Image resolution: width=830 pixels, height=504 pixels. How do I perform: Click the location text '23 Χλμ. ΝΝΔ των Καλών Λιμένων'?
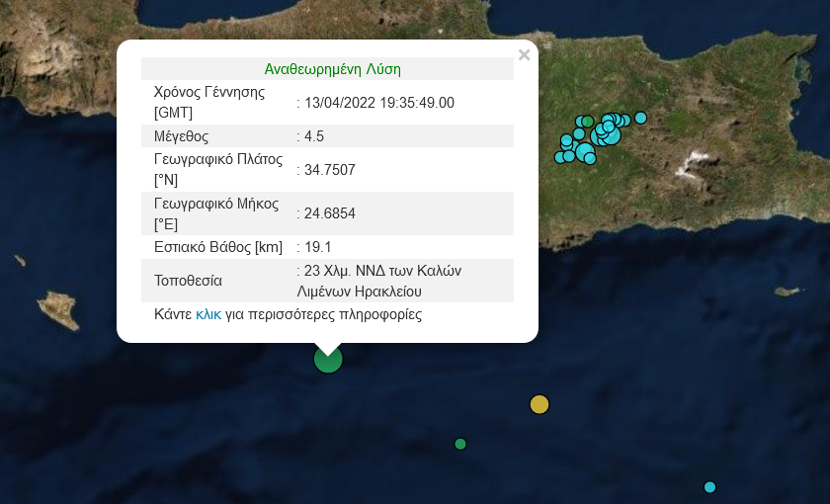pos(379,281)
